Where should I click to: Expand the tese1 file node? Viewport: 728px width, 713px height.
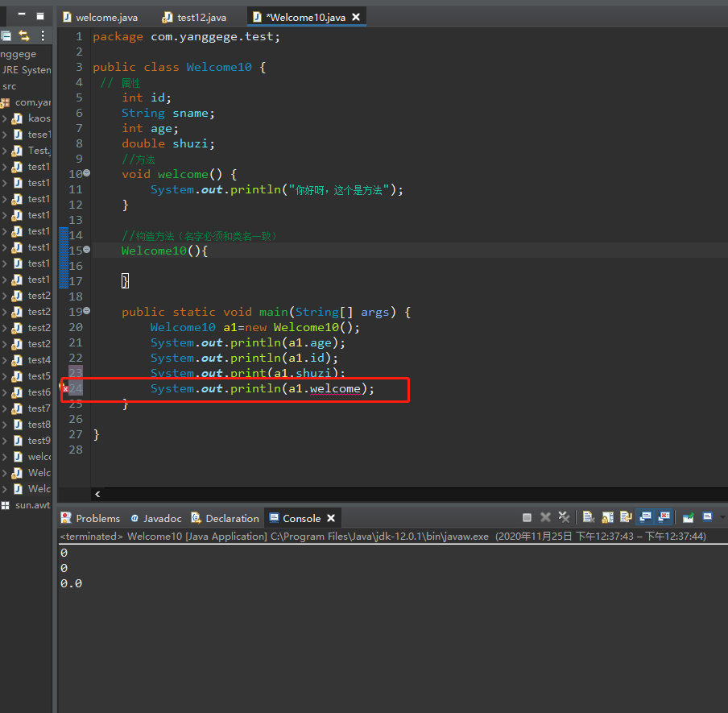(5, 135)
